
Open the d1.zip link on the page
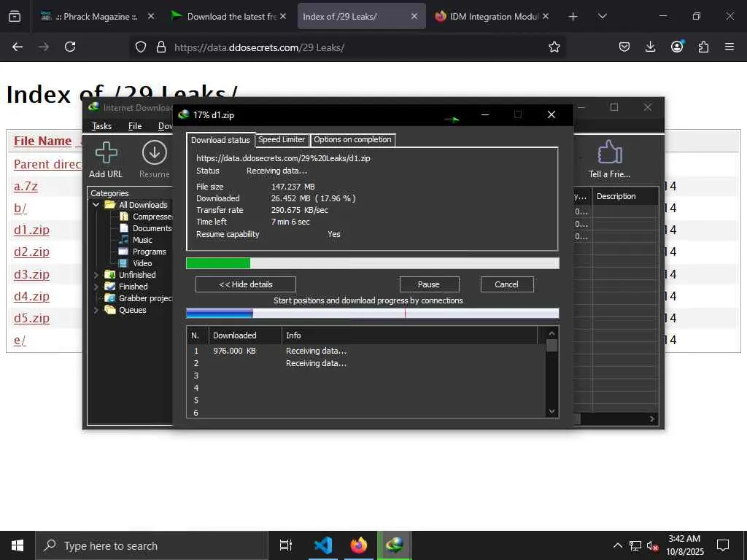31,230
